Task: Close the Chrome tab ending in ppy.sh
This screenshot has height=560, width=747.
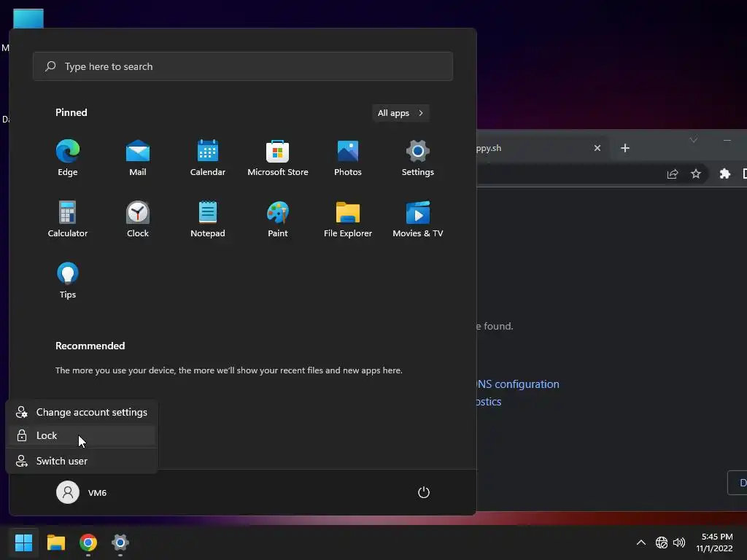Action: pos(597,148)
